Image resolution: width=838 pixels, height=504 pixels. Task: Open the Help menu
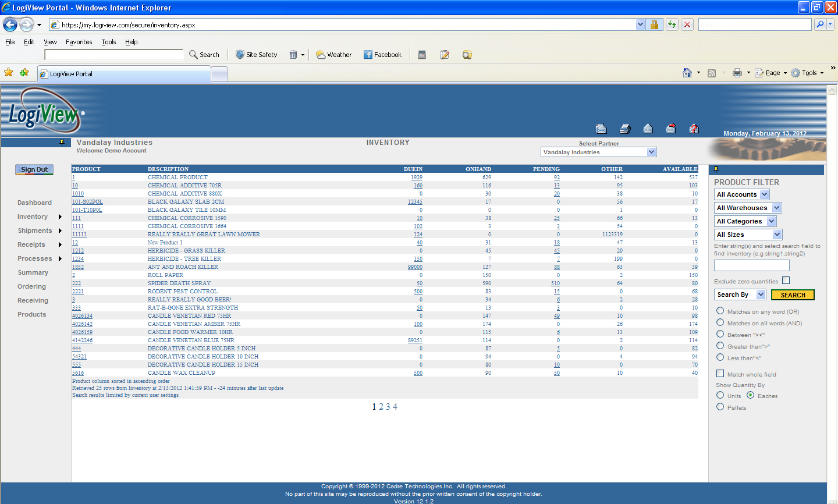tap(132, 42)
